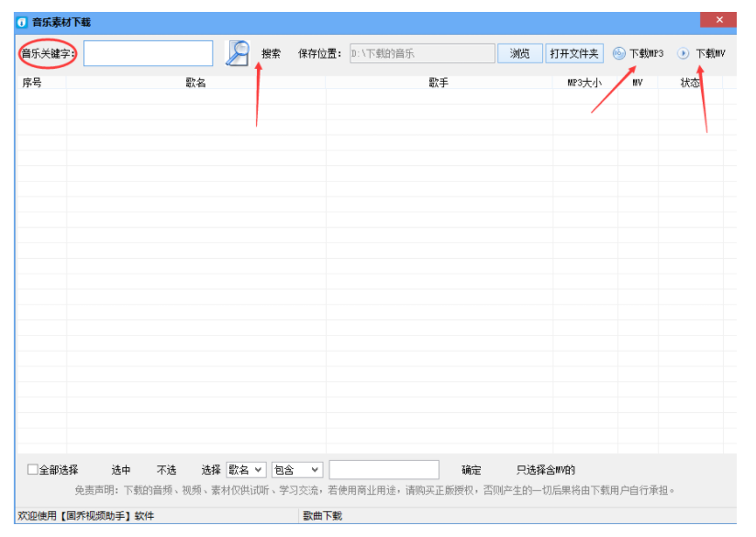Click the 搜索 text button
The width and height of the screenshot is (756, 537).
[272, 53]
